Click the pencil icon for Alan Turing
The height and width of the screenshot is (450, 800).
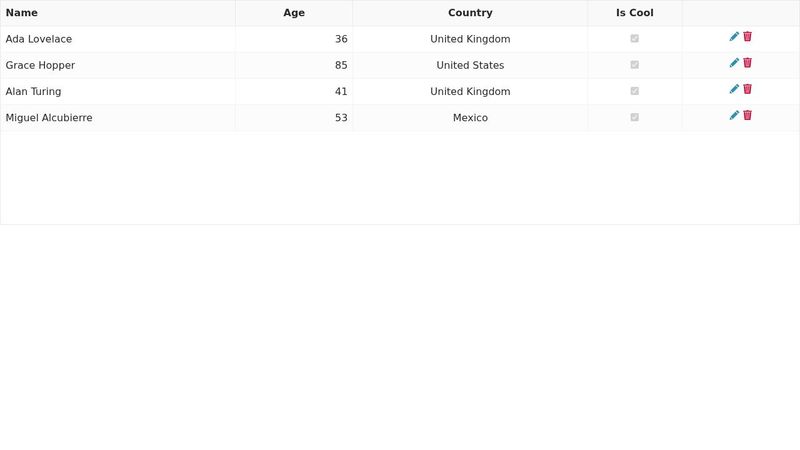[x=734, y=89]
